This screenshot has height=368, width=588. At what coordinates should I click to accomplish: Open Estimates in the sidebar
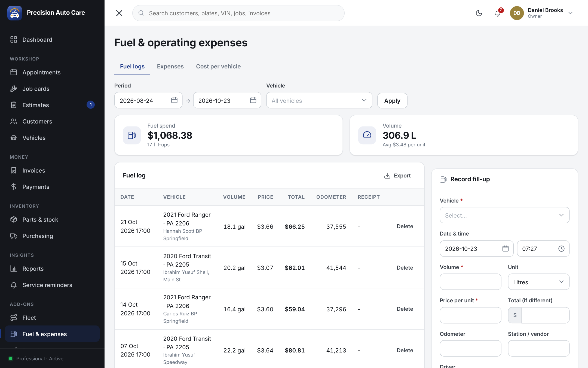(52, 105)
